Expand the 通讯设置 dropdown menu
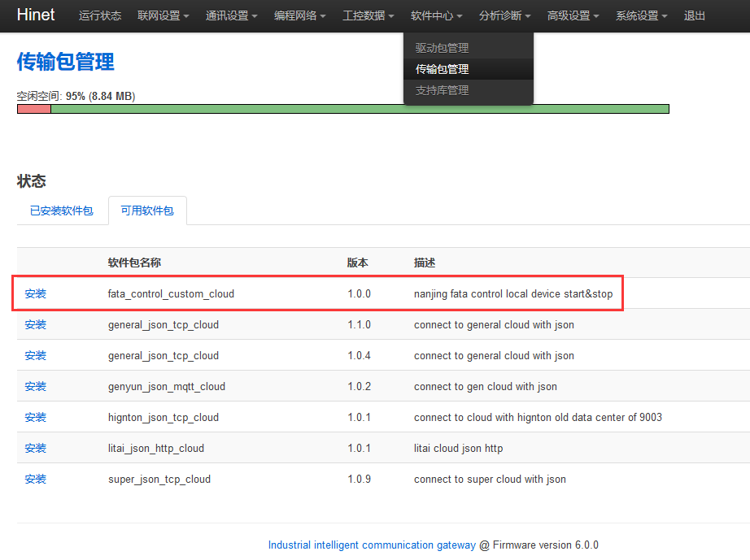The height and width of the screenshot is (560, 750). (x=232, y=16)
